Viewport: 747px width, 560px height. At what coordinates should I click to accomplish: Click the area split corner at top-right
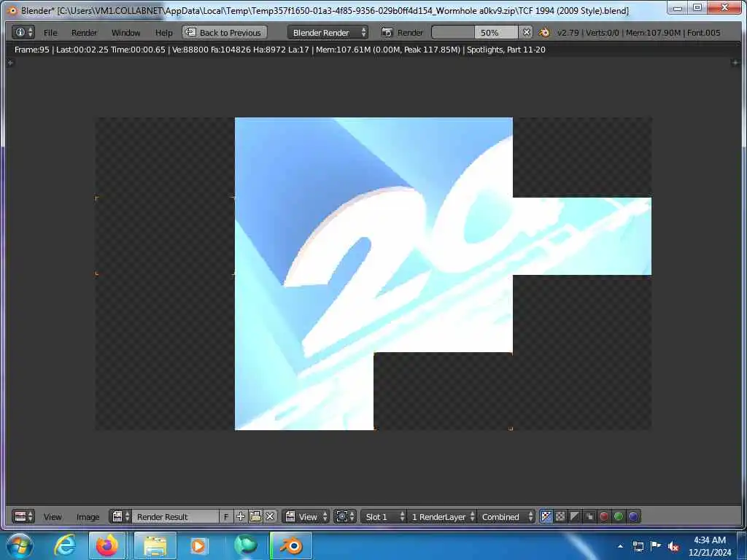pyautogui.click(x=735, y=63)
